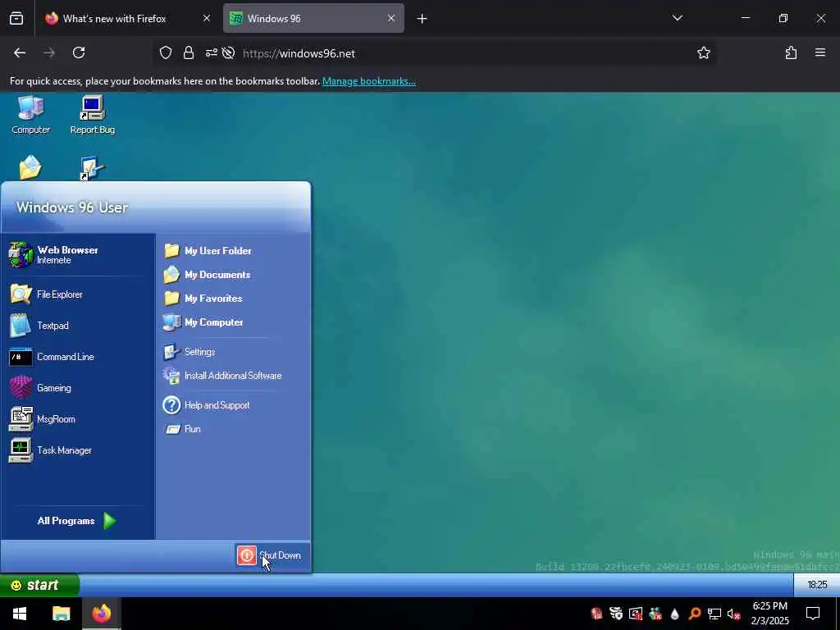
Task: Open the Firefox extensions menu
Action: 791,53
